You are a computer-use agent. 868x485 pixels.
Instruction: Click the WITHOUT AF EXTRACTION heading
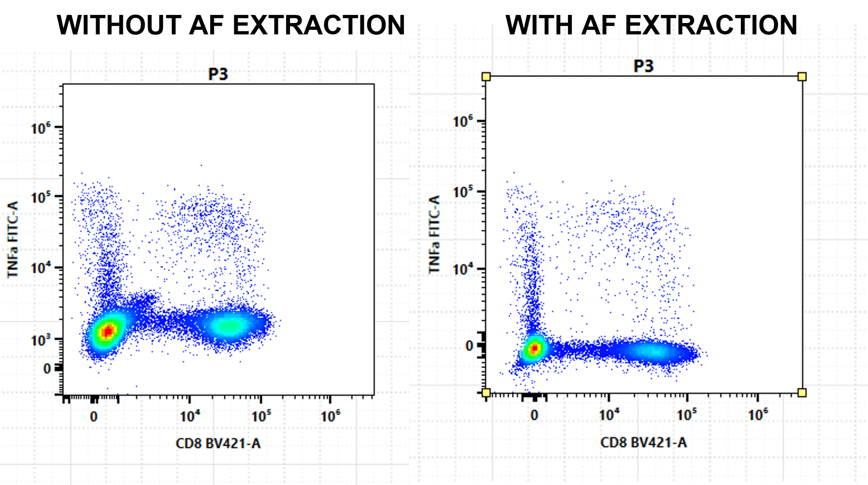(x=231, y=25)
